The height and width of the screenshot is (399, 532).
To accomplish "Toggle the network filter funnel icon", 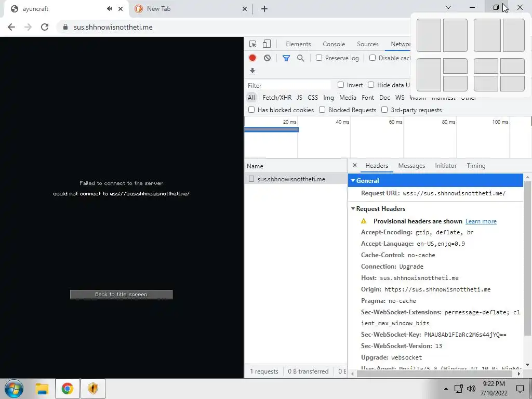I will (286, 58).
